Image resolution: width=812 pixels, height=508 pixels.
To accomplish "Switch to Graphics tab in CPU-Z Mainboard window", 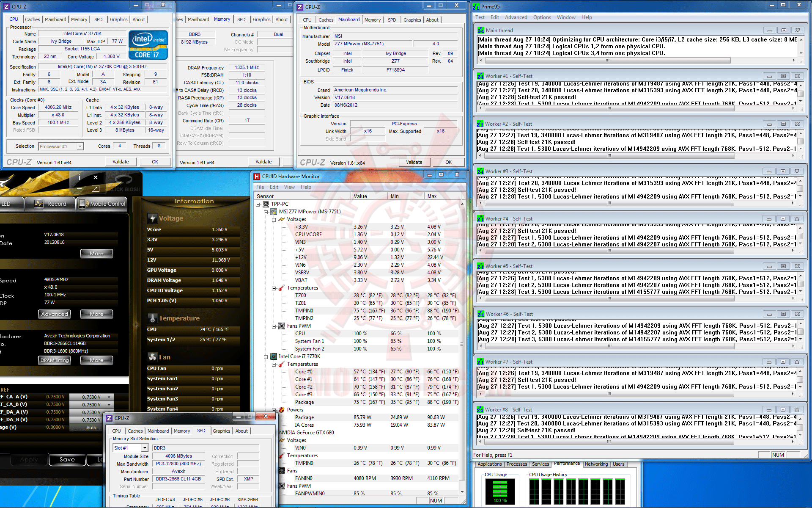I will (412, 20).
